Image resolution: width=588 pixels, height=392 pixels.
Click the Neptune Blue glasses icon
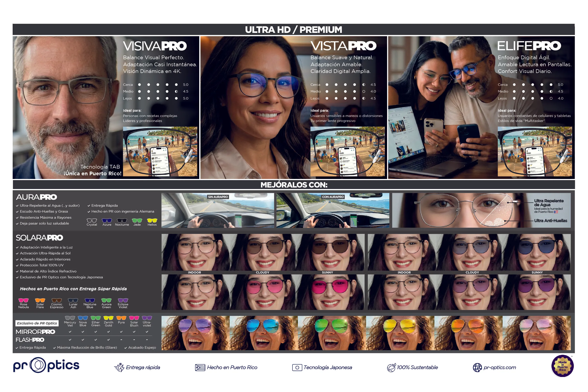tap(90, 300)
